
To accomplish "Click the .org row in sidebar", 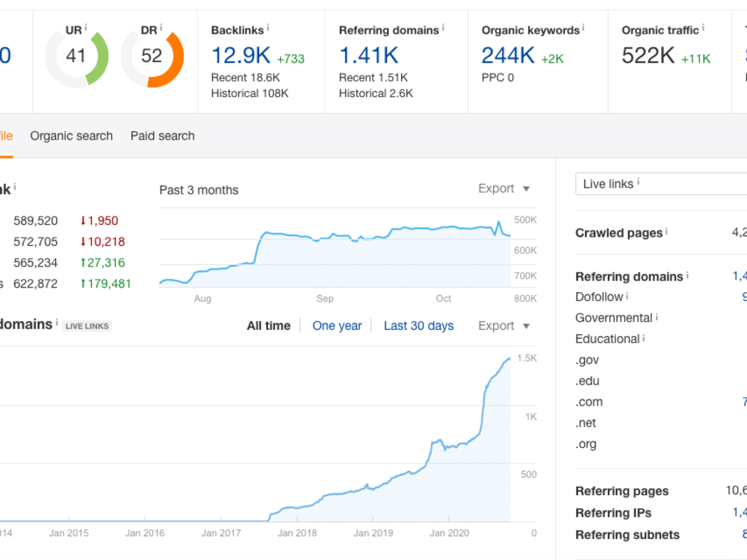I will [x=586, y=444].
